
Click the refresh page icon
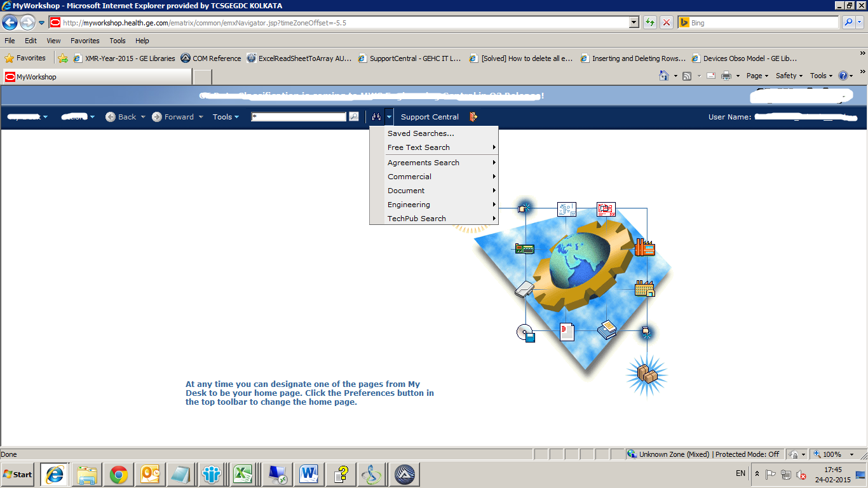(x=649, y=23)
